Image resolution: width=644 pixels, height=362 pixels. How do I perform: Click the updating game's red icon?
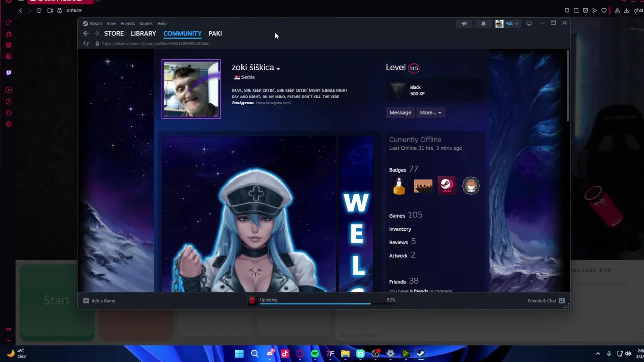252,300
